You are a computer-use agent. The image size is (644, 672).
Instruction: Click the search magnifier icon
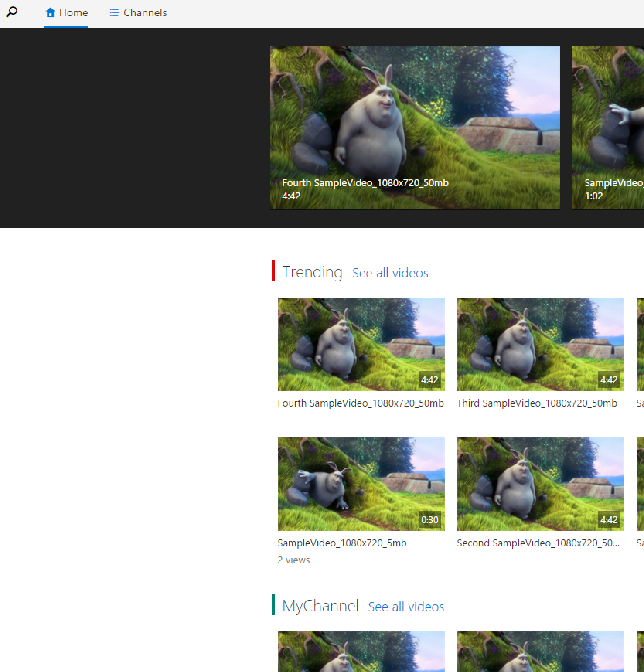12,12
